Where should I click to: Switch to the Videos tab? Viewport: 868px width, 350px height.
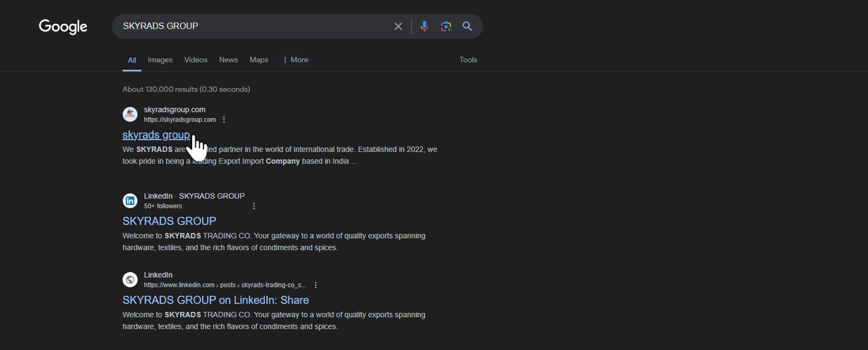point(196,60)
